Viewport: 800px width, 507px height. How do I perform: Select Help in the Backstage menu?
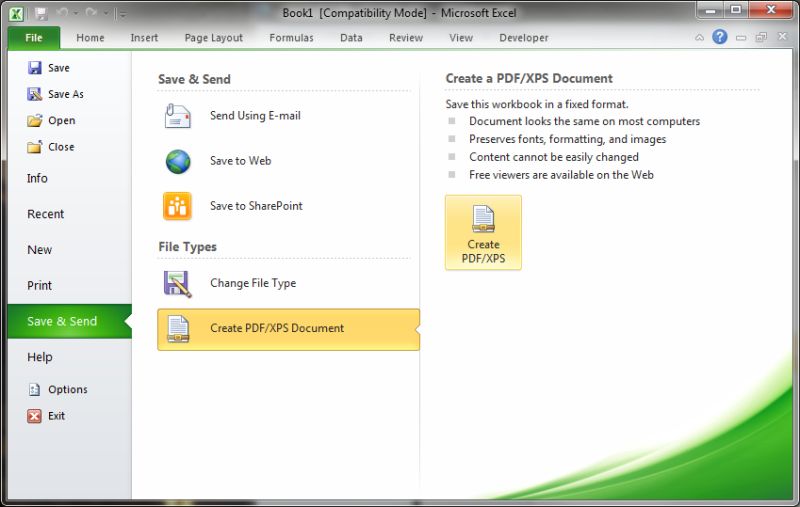pos(39,357)
